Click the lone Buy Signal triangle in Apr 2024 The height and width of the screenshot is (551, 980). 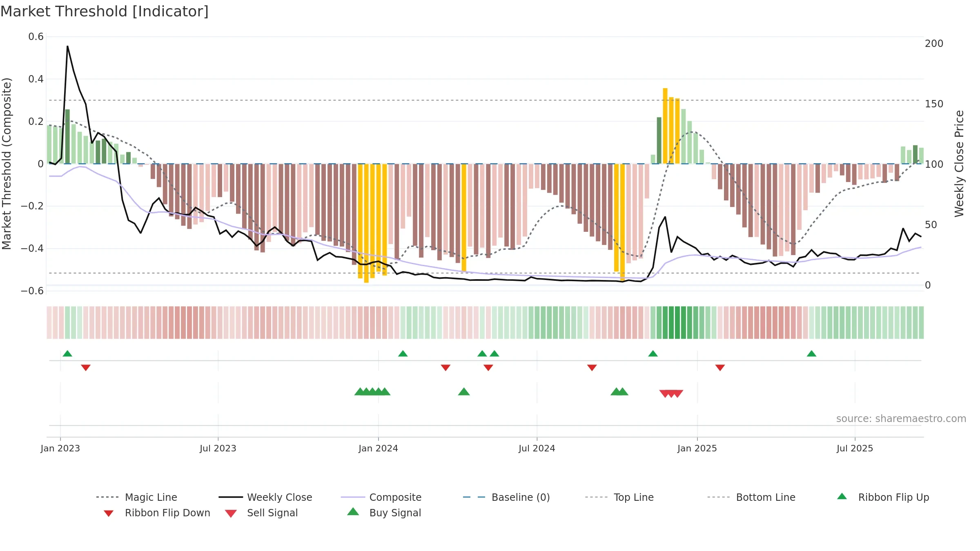click(x=464, y=391)
